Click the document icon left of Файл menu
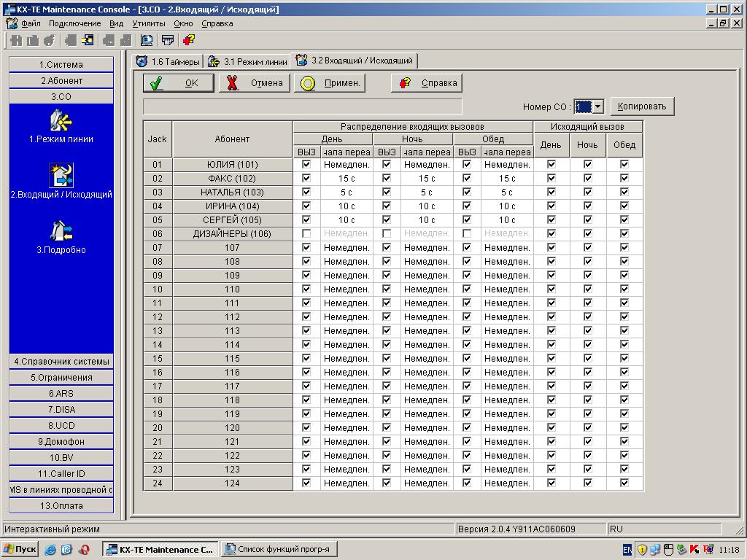 [x=12, y=23]
